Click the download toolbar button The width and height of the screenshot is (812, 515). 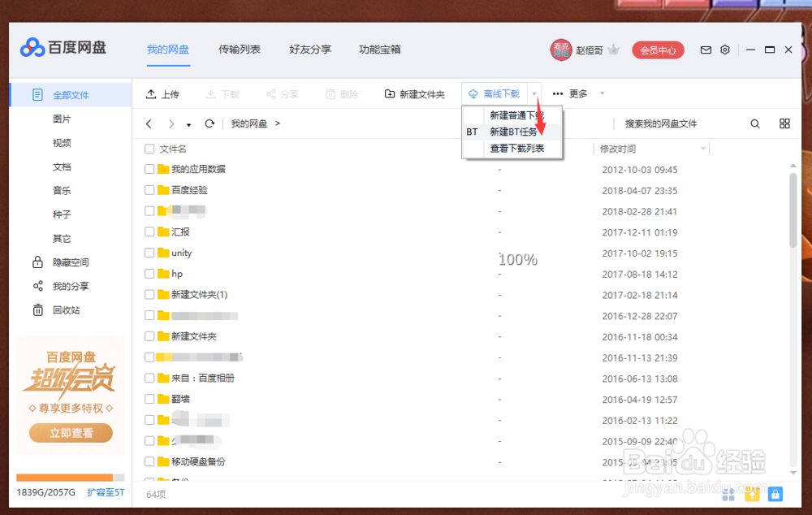[222, 93]
